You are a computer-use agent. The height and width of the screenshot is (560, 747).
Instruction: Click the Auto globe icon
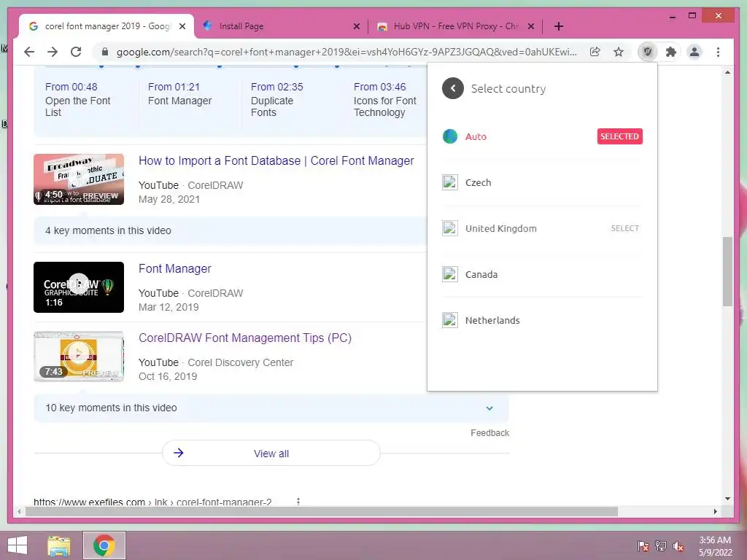click(449, 136)
